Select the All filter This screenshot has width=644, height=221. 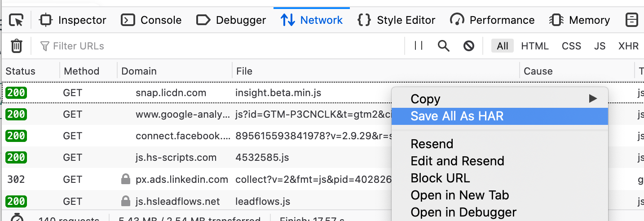tap(503, 46)
